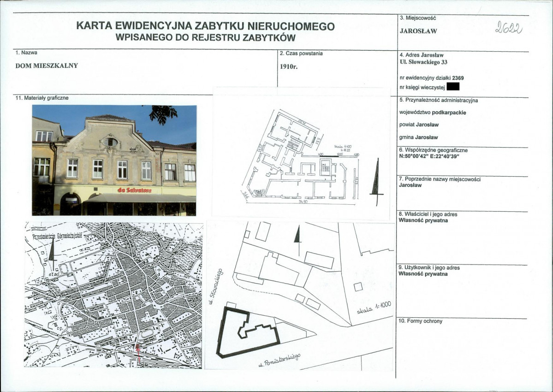Click the label '8. Właściciel i jego adres'
Viewport: 553px width, 392px height.
tap(428, 214)
